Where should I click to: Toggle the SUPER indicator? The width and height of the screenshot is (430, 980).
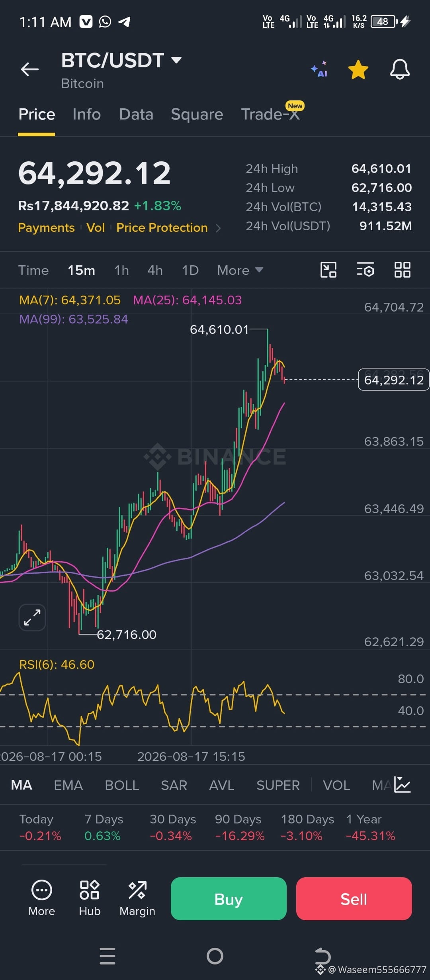278,785
